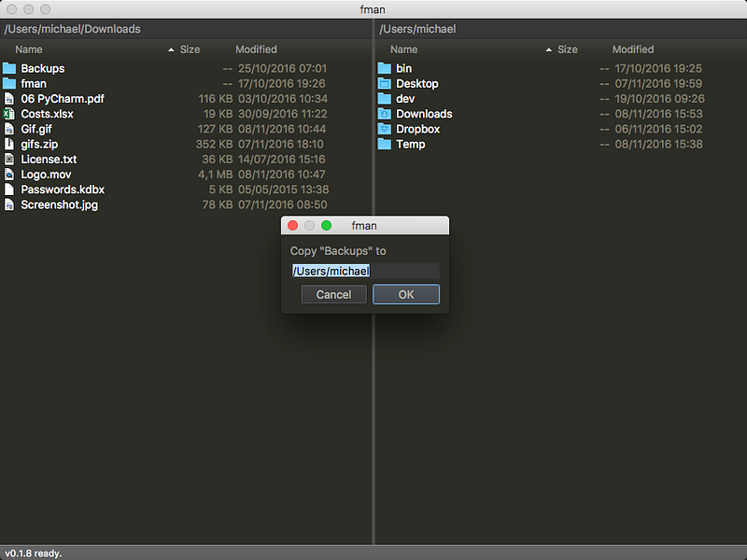Confirm copy with the OK button
The image size is (747, 560).
[x=406, y=294]
